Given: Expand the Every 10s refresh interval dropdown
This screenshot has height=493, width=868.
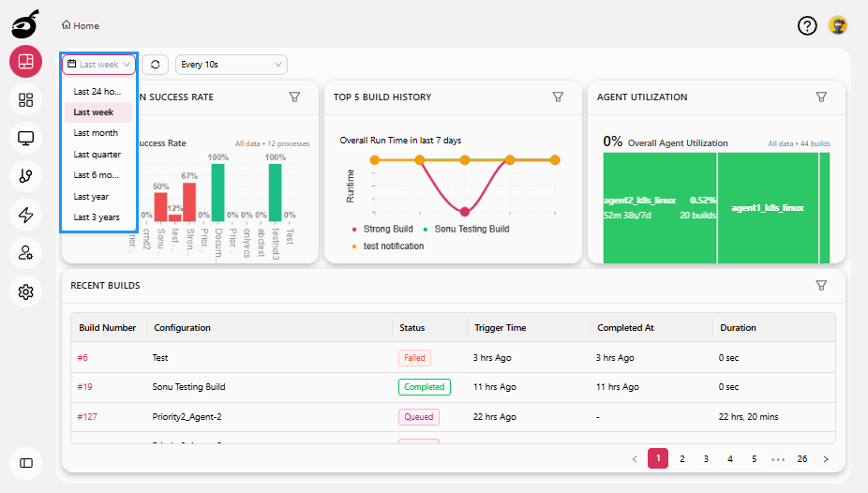Looking at the screenshot, I should click(231, 65).
